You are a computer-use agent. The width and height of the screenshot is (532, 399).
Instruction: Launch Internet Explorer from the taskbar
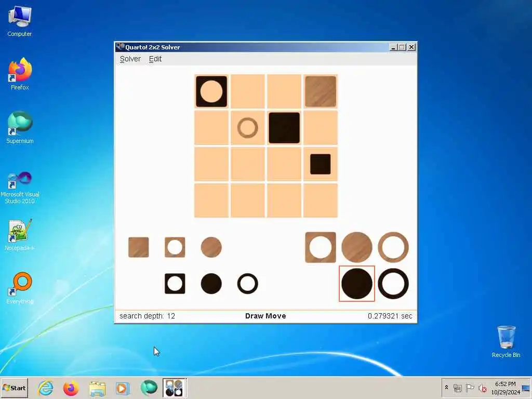pos(46,388)
